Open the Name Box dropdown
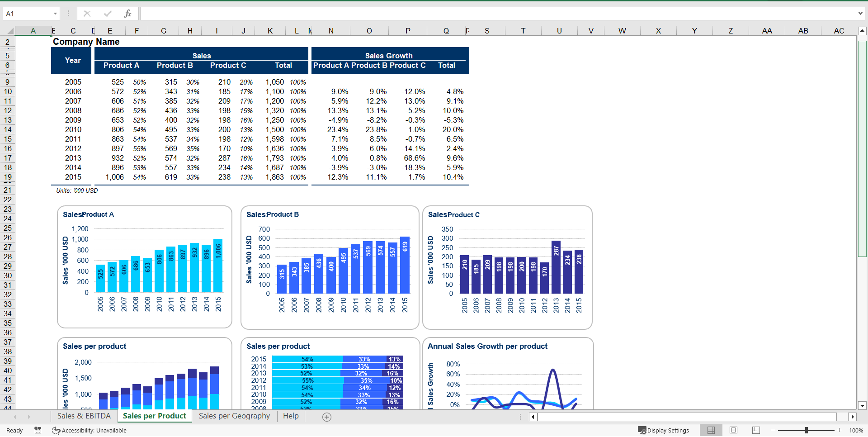This screenshot has width=868, height=437. (54, 14)
